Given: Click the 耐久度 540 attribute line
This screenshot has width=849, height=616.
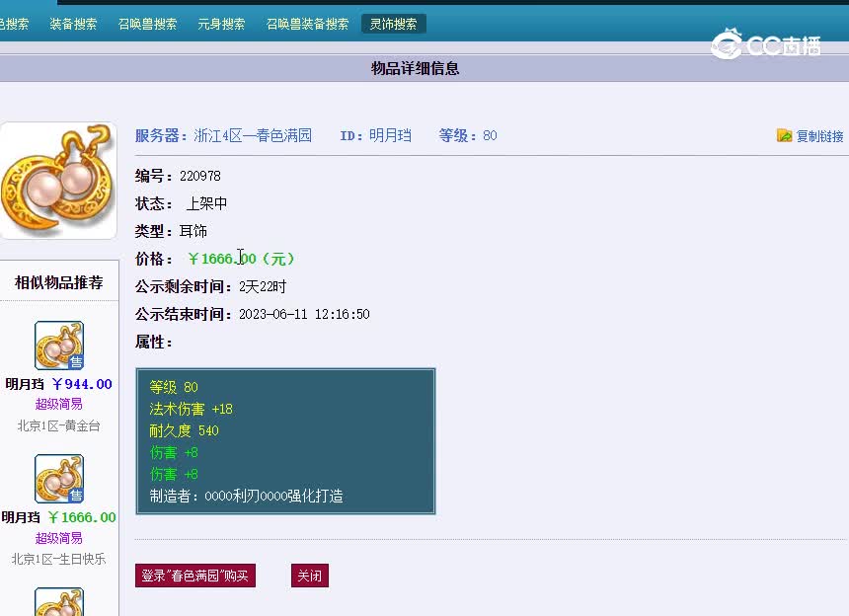Looking at the screenshot, I should 184,430.
